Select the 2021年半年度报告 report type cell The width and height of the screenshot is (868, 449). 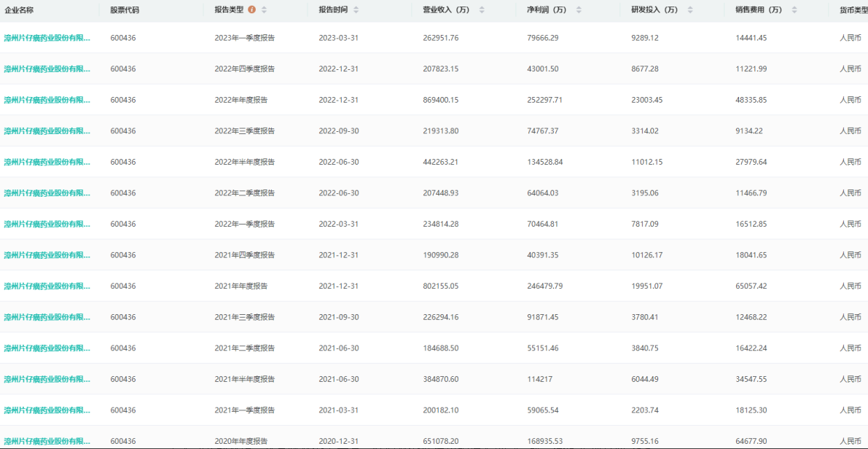[x=245, y=379]
